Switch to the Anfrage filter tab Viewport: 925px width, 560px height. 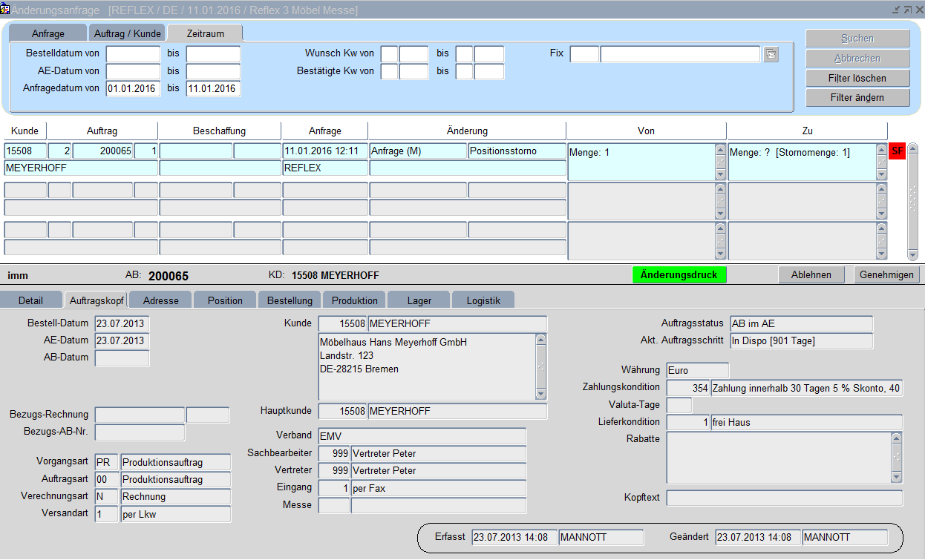[x=48, y=33]
